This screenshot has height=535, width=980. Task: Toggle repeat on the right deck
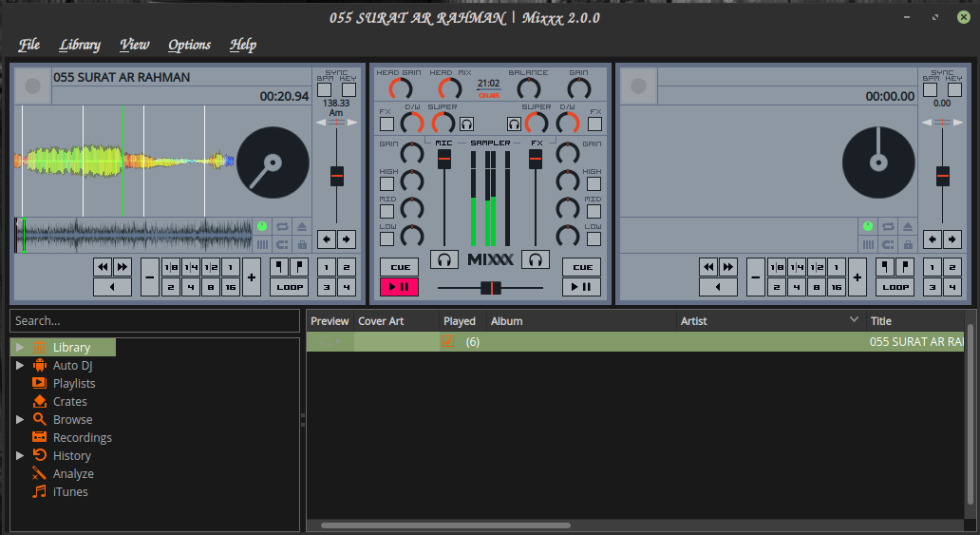point(888,226)
